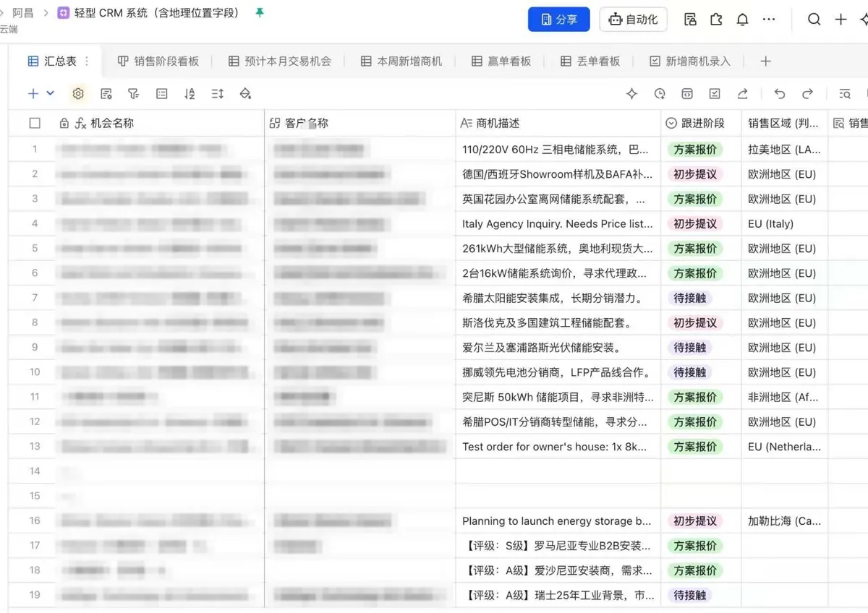
Task: Click the search magnifier icon in the header
Action: point(814,20)
